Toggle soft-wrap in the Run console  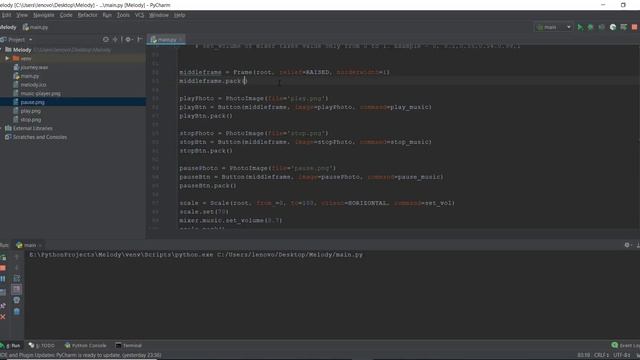click(17, 279)
